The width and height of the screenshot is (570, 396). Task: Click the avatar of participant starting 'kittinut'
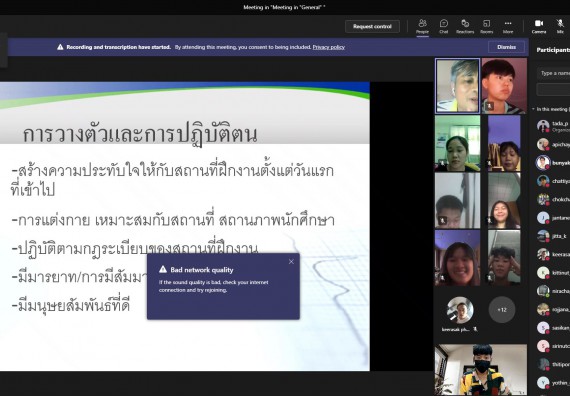click(x=543, y=272)
